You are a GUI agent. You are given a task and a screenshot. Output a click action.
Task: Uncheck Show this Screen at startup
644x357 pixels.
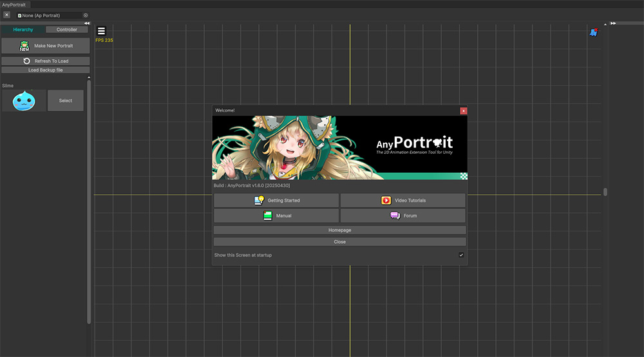[x=461, y=255]
